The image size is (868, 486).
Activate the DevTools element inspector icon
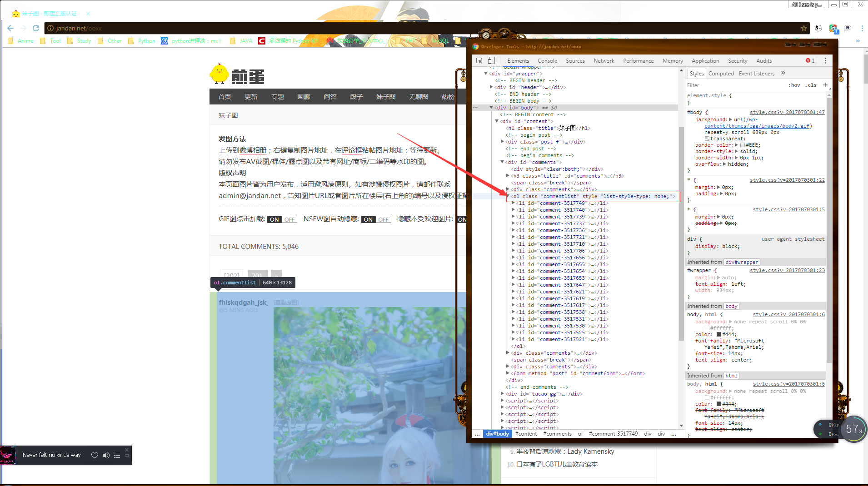tap(479, 60)
